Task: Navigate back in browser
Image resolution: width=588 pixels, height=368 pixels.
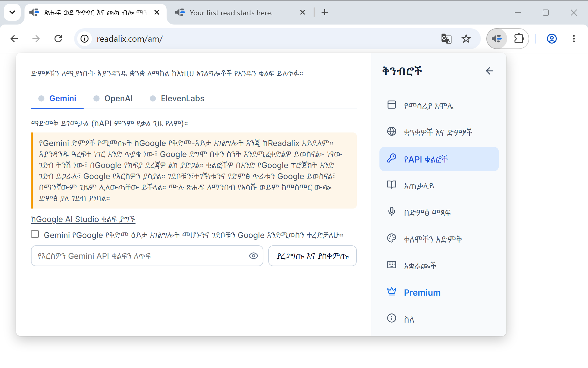Action: click(x=14, y=39)
